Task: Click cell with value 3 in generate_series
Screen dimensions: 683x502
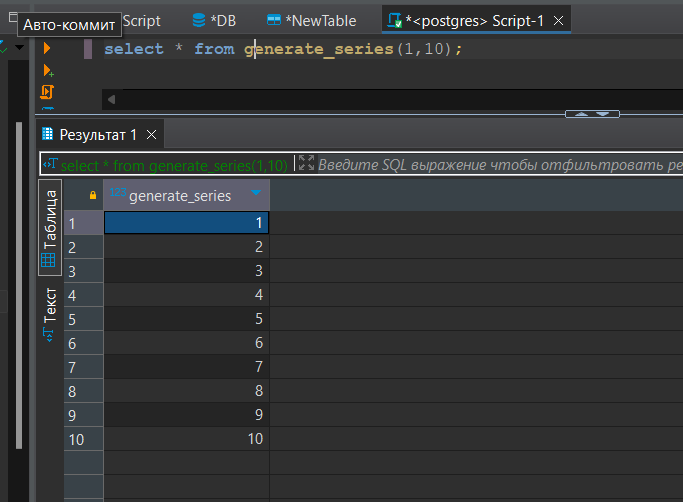Action: 186,271
